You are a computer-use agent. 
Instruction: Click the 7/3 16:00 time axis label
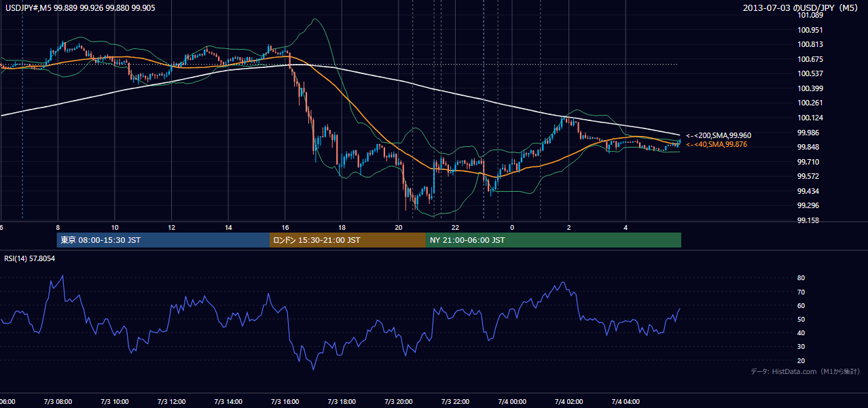285,401
